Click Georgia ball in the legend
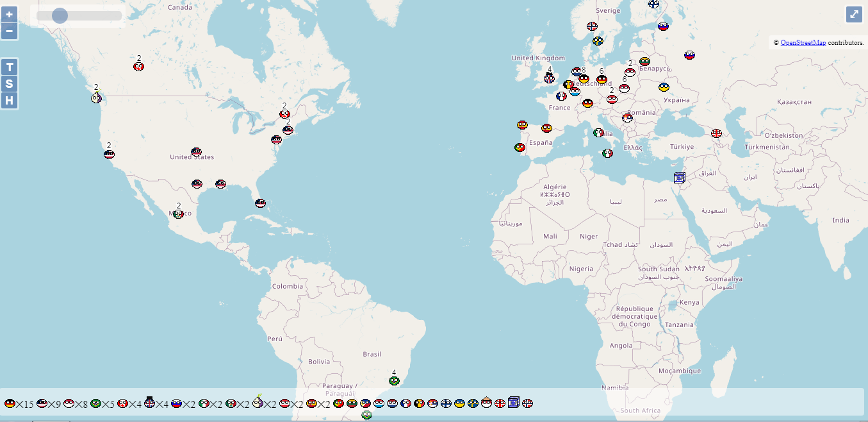Screen dimensions: 868x422 [500, 403]
